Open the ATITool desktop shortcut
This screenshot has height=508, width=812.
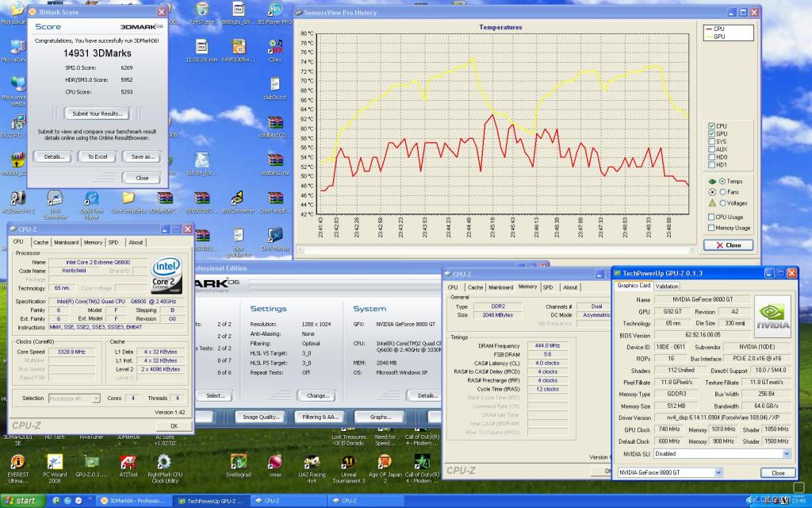128,466
